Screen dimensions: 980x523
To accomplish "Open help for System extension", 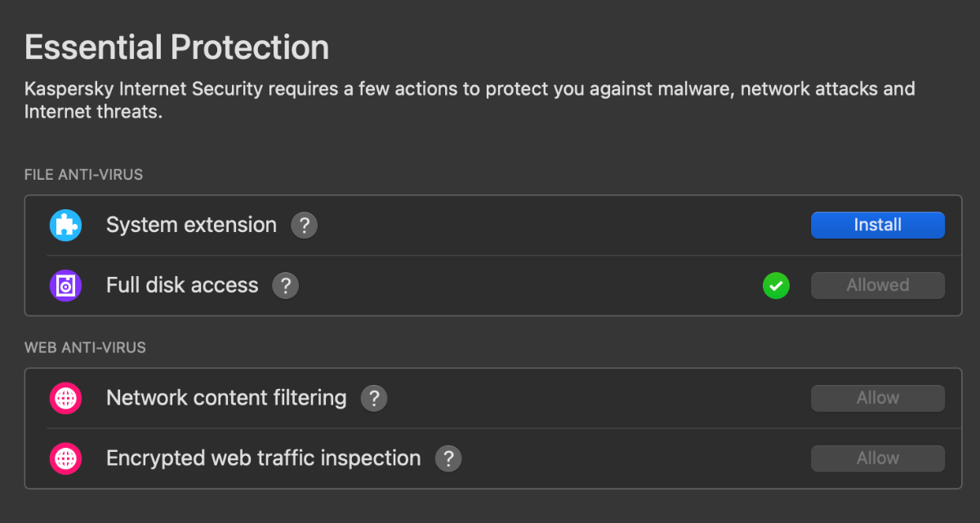I will pyautogui.click(x=304, y=225).
